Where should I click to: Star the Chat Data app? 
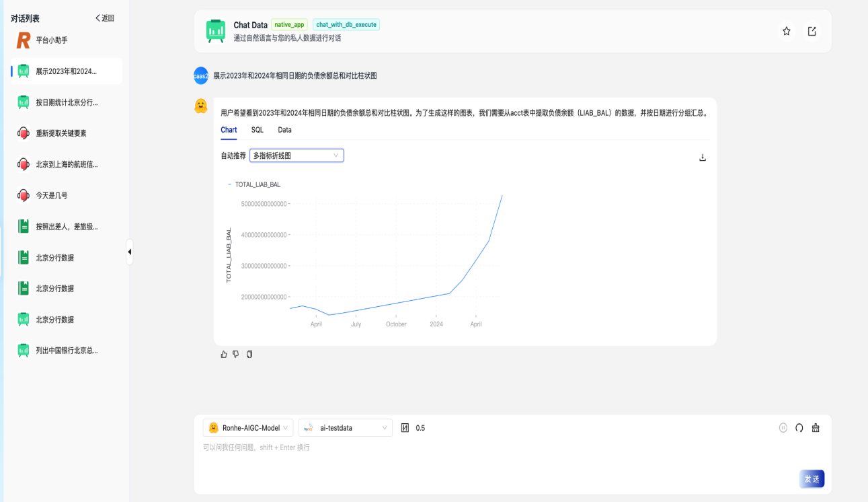(786, 31)
